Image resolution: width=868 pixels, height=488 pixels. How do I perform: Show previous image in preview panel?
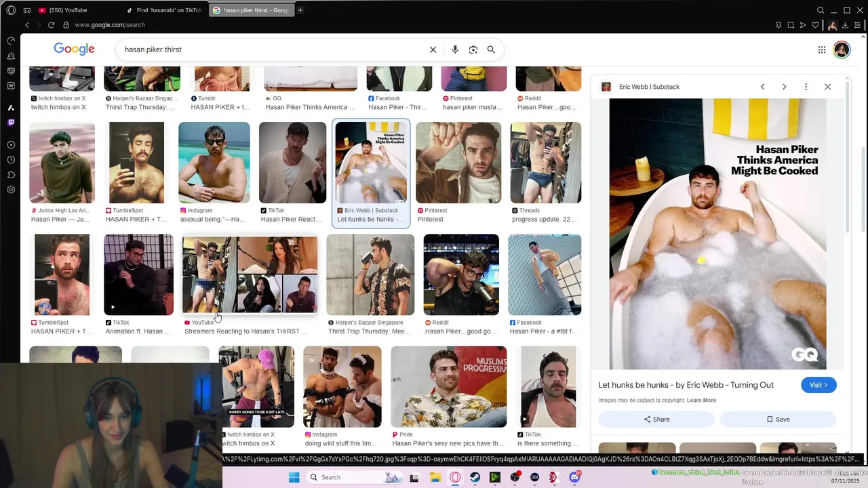(762, 87)
